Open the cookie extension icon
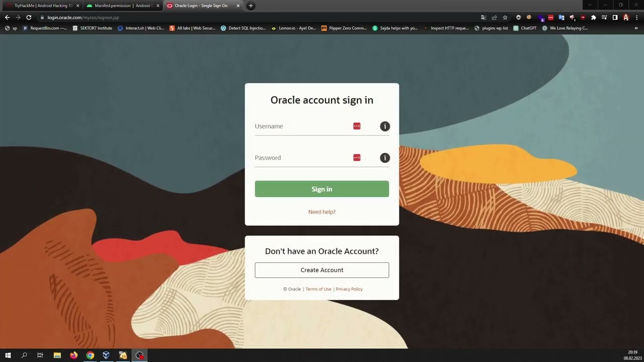Screen dimensions: 644x362 pos(529,17)
